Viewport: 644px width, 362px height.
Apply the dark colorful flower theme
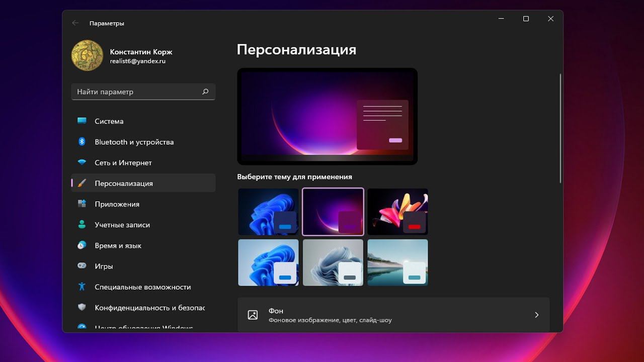click(x=397, y=212)
